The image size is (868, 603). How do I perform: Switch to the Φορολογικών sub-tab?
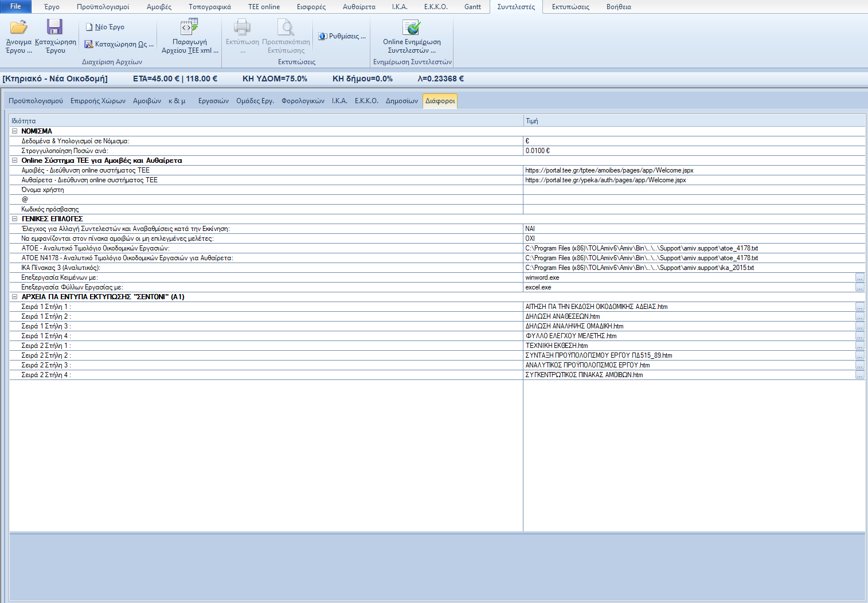coord(303,101)
